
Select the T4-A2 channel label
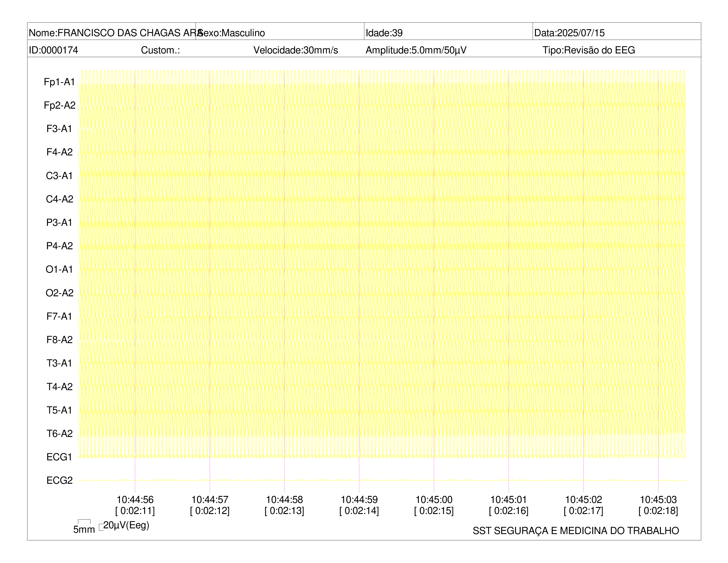pos(60,387)
